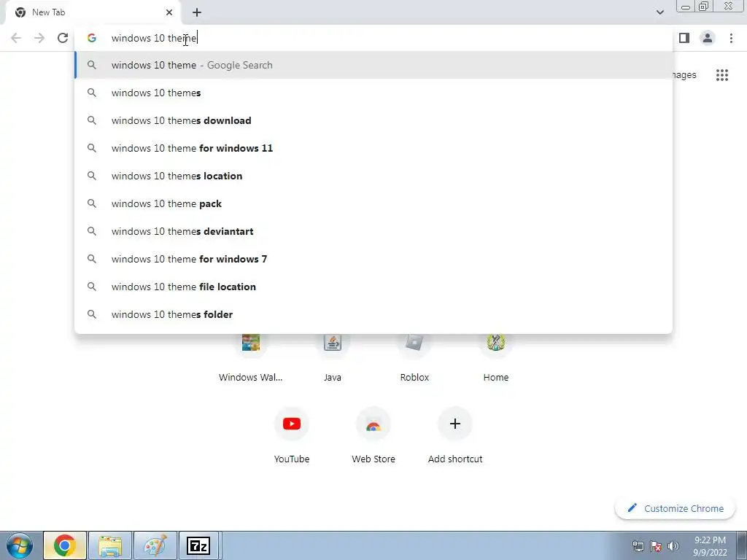Open the Chrome profile avatar icon

708,38
